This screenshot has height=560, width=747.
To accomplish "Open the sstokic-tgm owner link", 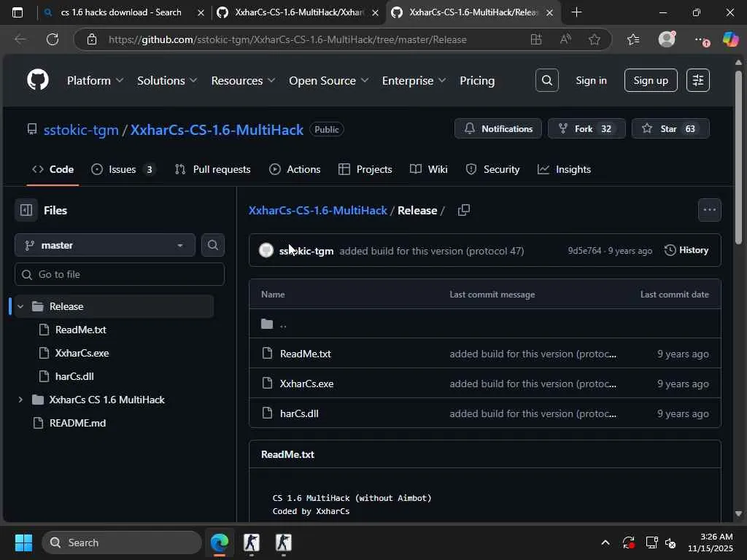I will tap(81, 130).
